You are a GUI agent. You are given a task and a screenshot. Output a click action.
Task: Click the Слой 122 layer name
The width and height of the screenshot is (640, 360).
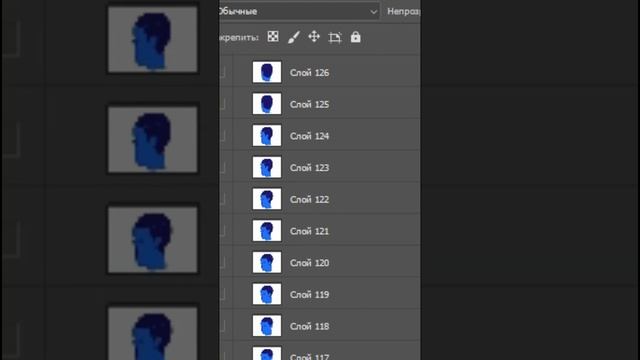point(309,200)
